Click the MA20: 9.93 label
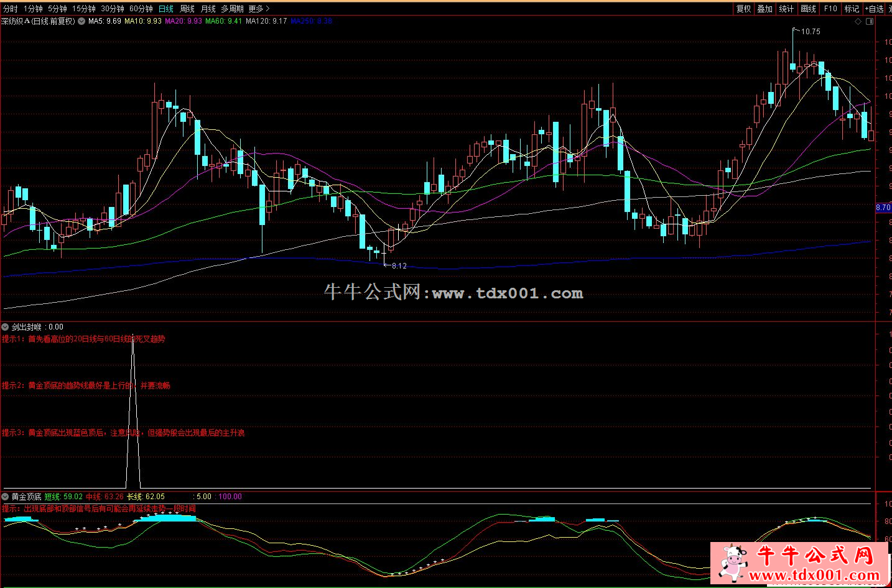This screenshot has height=588, width=892. [183, 21]
